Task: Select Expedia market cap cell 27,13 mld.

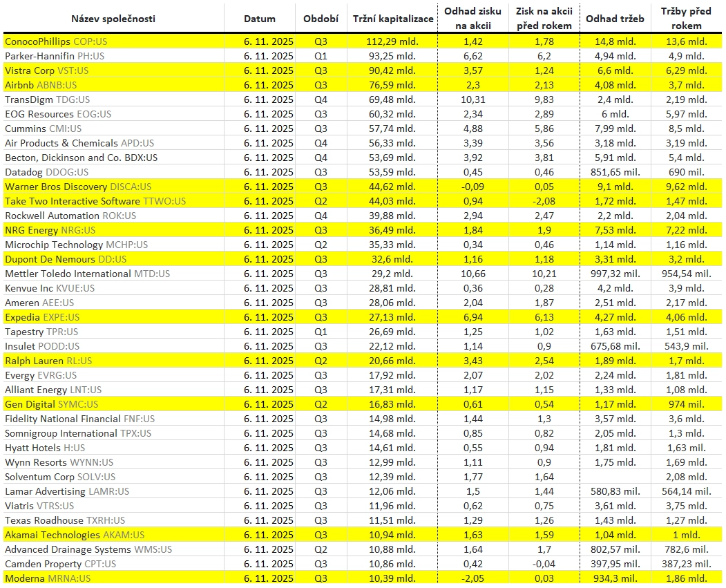Action: click(x=392, y=318)
